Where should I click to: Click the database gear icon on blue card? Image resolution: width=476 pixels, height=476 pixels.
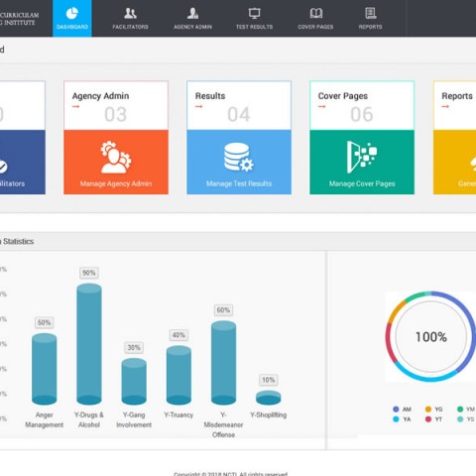coord(239,157)
